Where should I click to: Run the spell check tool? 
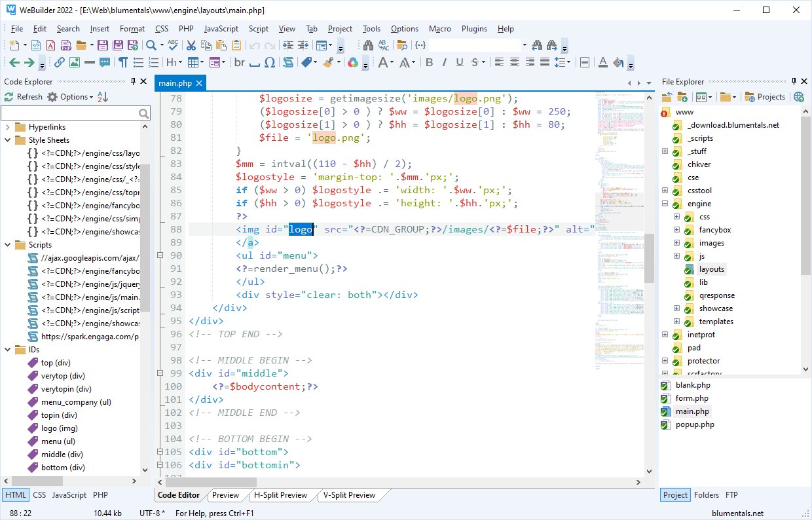click(x=172, y=45)
